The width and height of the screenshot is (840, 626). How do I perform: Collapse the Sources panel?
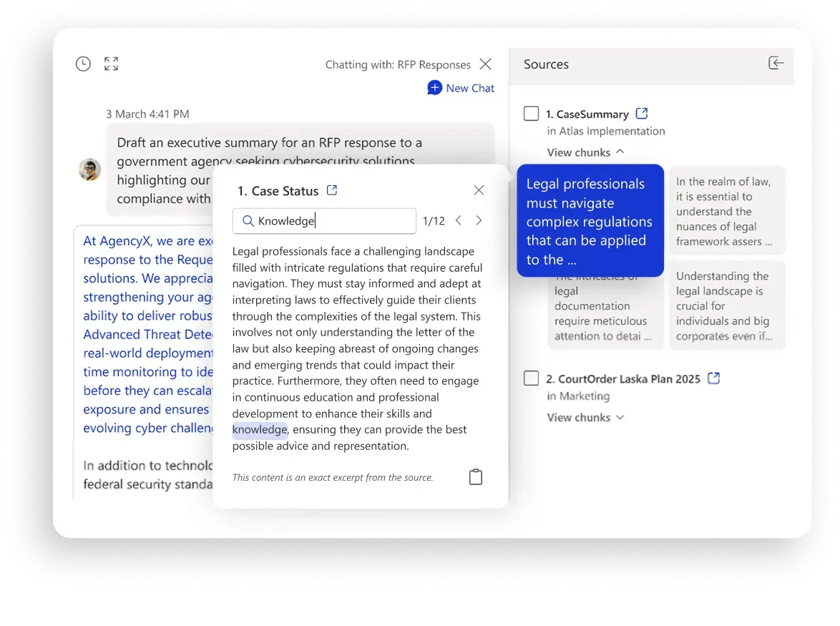(x=776, y=63)
